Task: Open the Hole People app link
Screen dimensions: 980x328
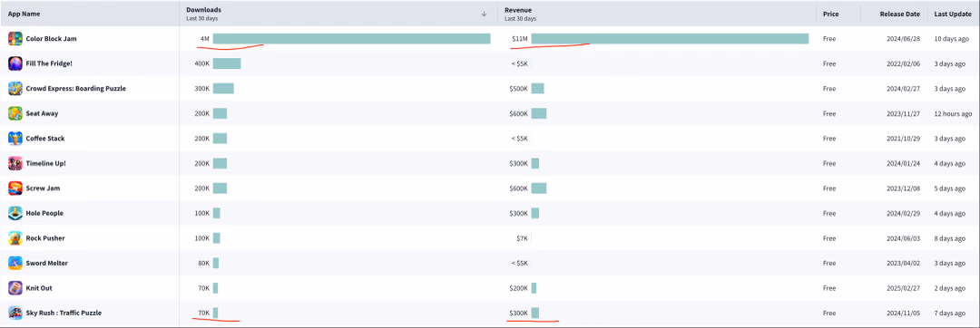Action: [44, 213]
